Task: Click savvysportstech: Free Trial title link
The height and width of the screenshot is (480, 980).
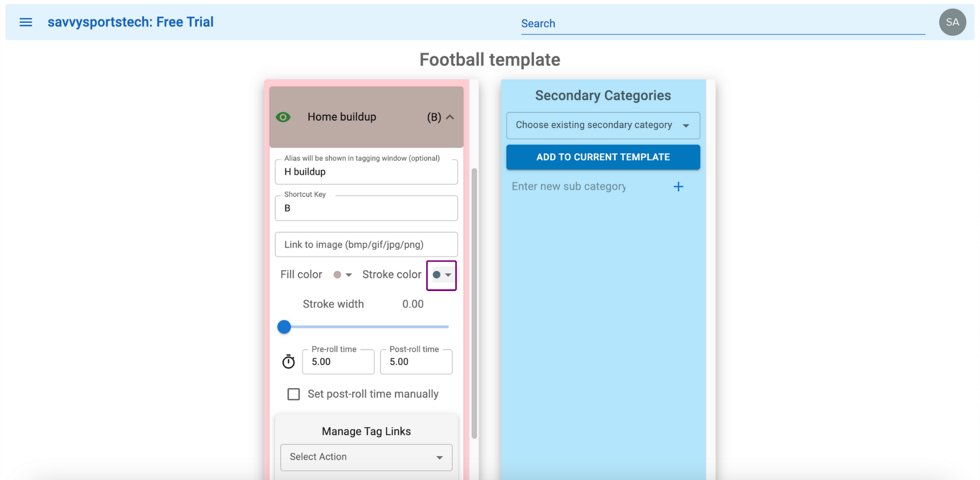Action: click(x=131, y=22)
